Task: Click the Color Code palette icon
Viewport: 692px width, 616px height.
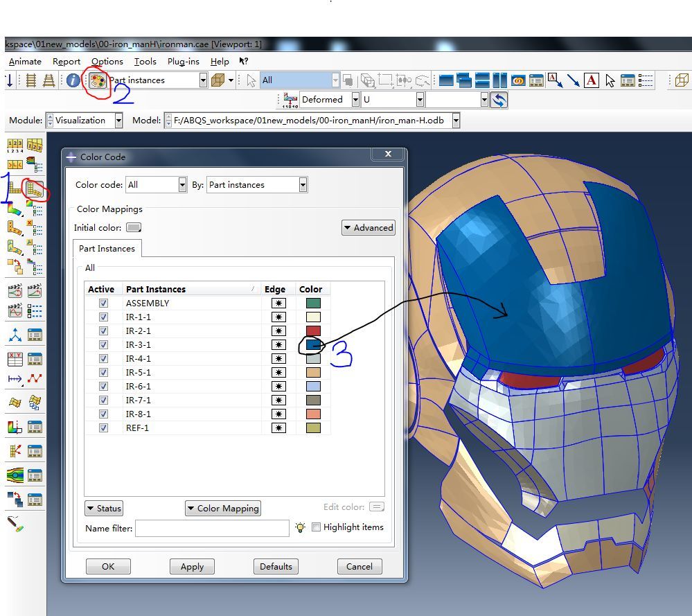Action: pos(98,80)
